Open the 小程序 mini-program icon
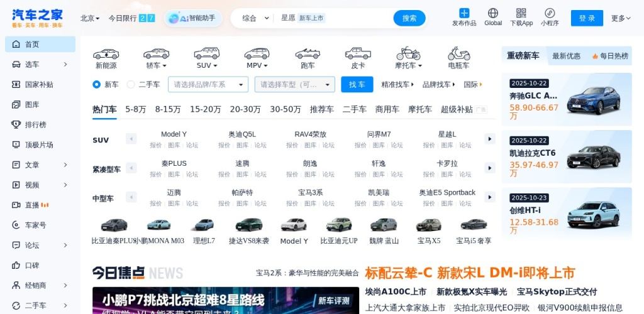The width and height of the screenshot is (644, 314). coord(550,13)
